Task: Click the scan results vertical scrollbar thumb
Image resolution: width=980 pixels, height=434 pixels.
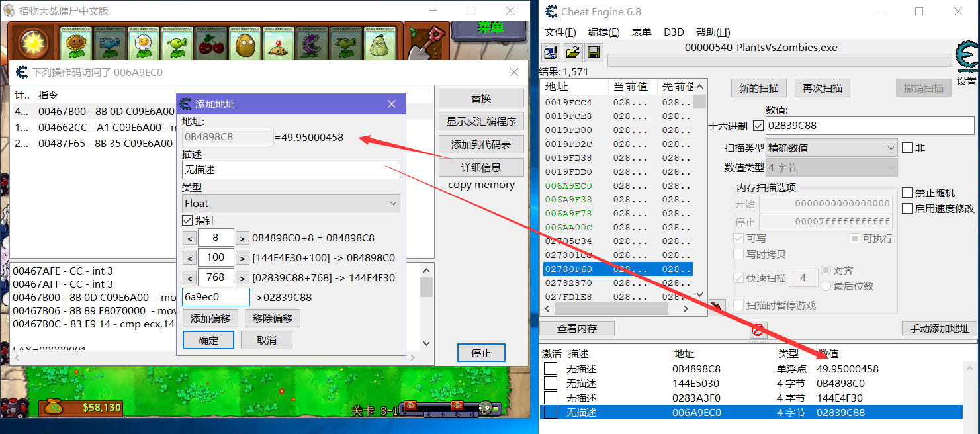Action: click(699, 101)
